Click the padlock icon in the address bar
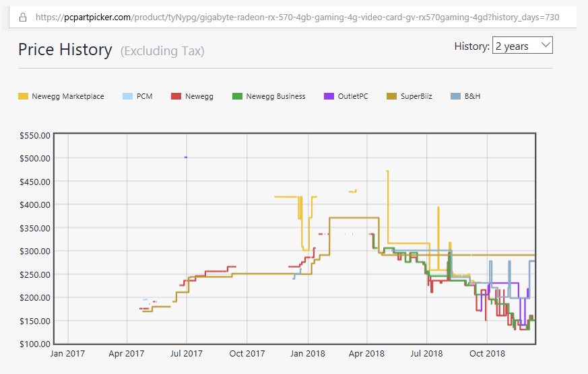 tap(23, 17)
